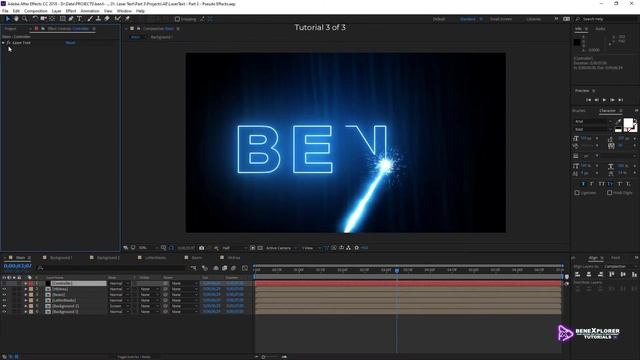Select the Roto Brush tool
The width and height of the screenshot is (640, 360).
tap(118, 19)
